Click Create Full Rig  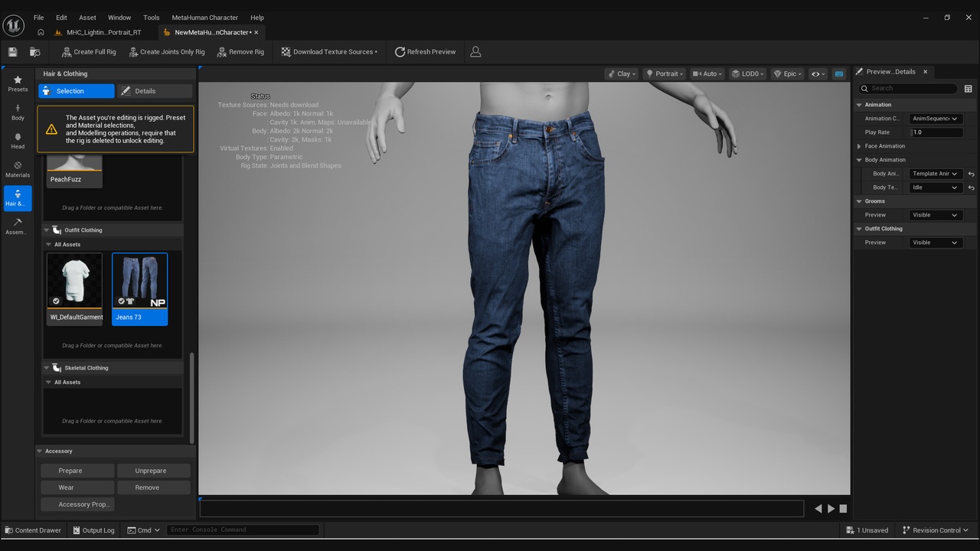[89, 52]
